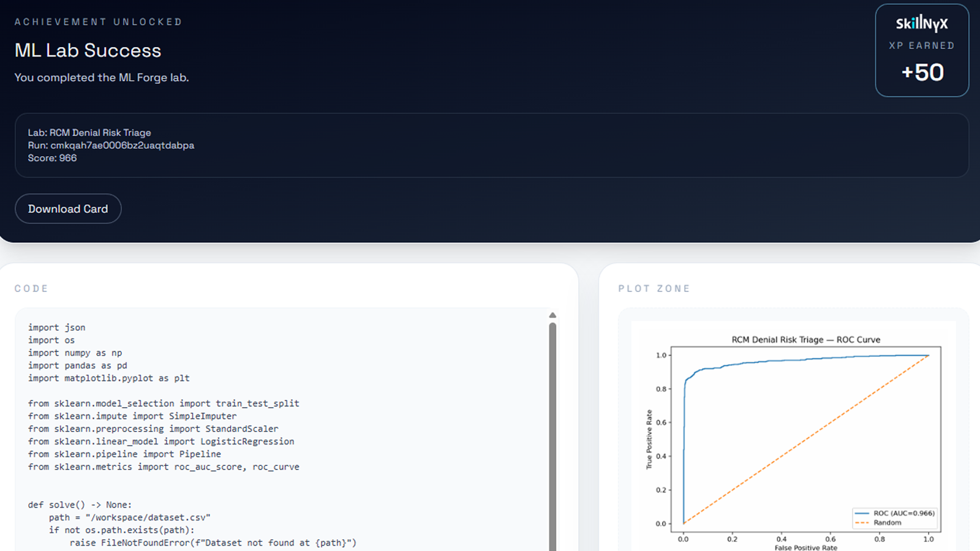
Task: Select the True Positive Rate axis label
Action: tap(650, 438)
